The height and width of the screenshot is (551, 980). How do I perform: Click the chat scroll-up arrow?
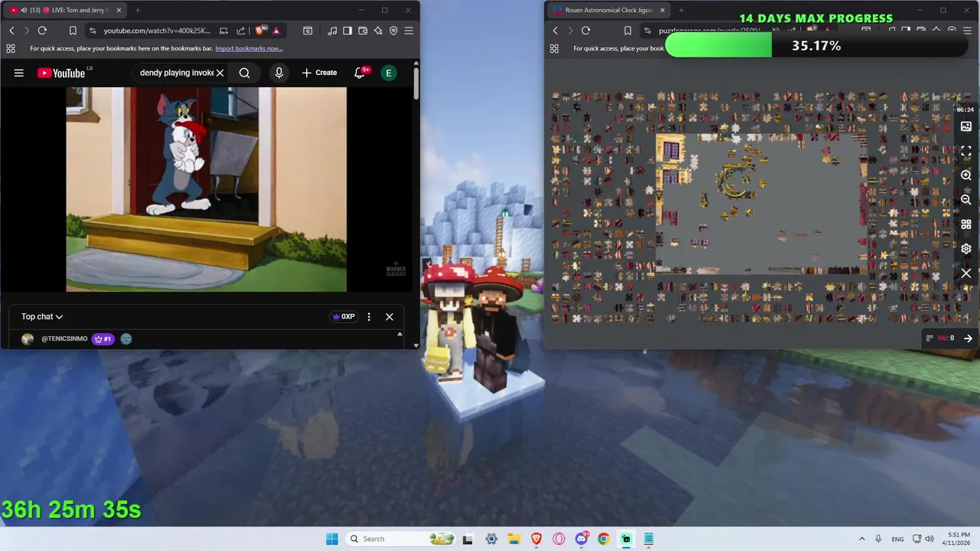tap(399, 334)
